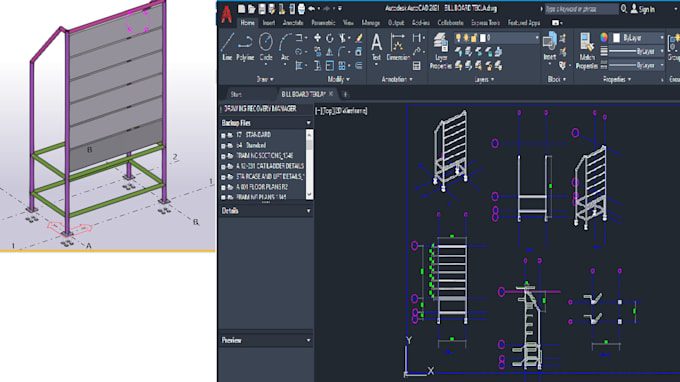Image resolution: width=680 pixels, height=382 pixels.
Task: Click the Open file icon in quick access toolbar
Action: point(252,9)
